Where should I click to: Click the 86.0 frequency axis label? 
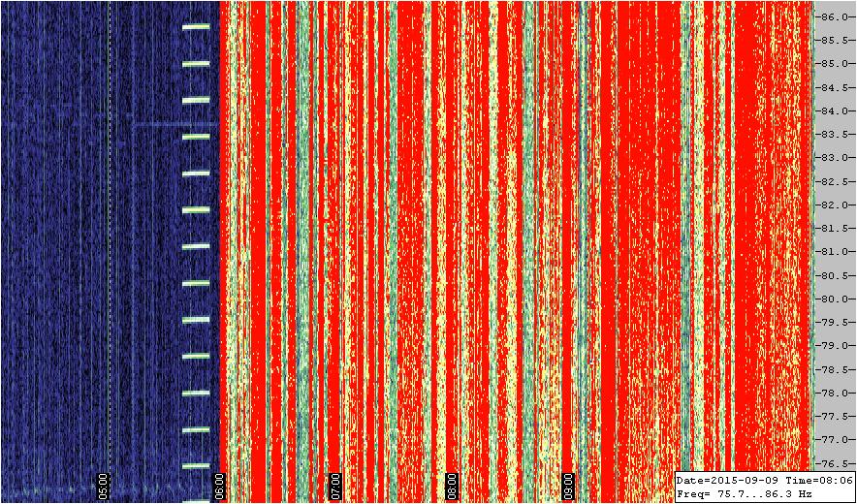832,17
